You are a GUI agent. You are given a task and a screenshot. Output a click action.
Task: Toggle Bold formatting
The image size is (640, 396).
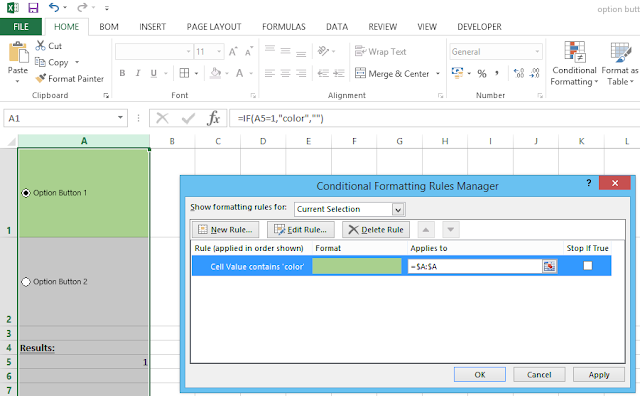pos(122,73)
